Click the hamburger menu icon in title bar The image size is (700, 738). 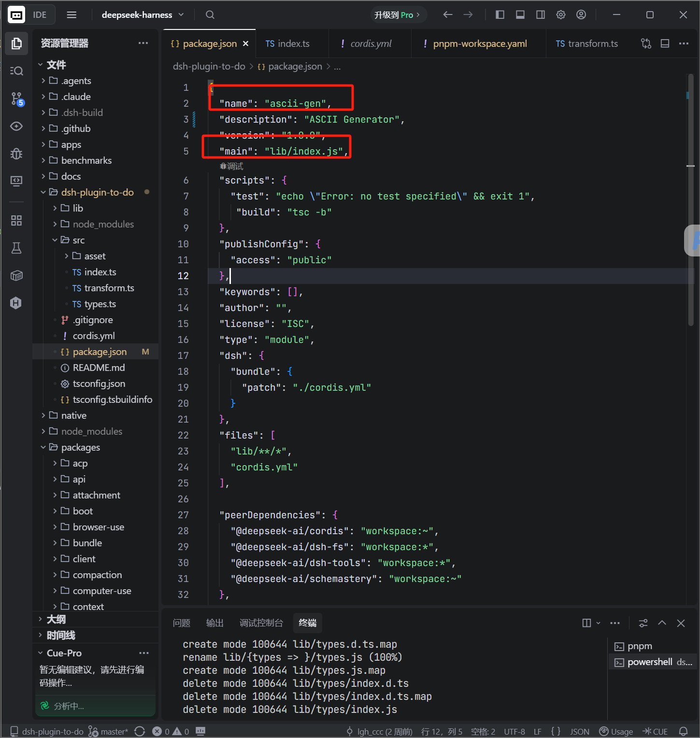(71, 15)
